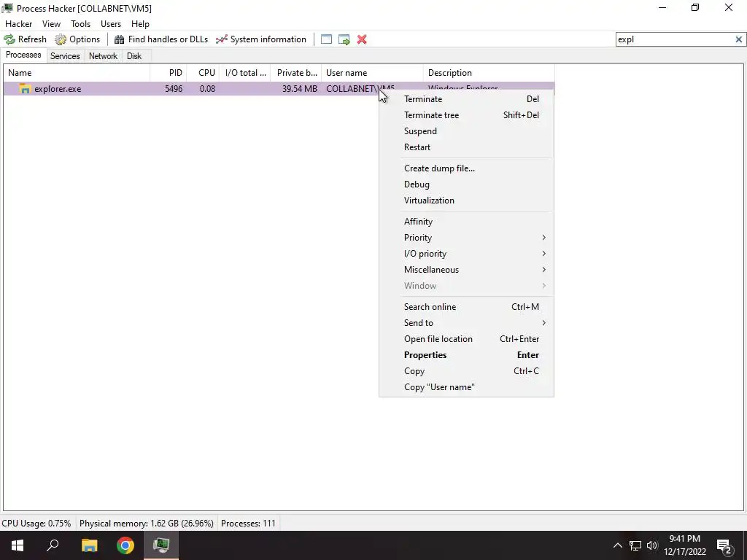
Task: Sort by the Name column header
Action: tap(77, 73)
